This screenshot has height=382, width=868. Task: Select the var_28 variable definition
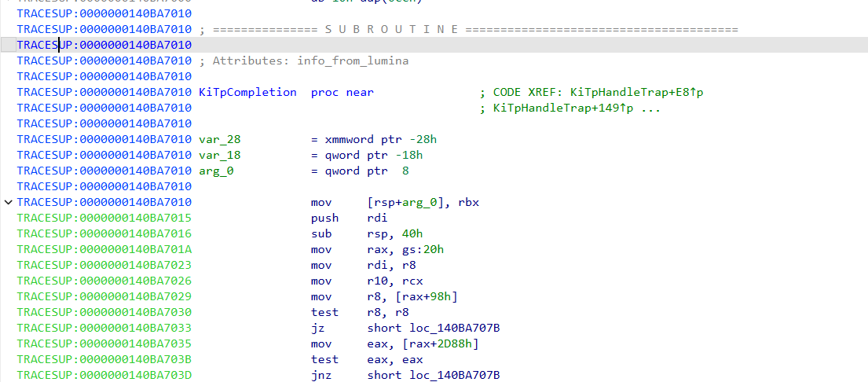point(220,139)
